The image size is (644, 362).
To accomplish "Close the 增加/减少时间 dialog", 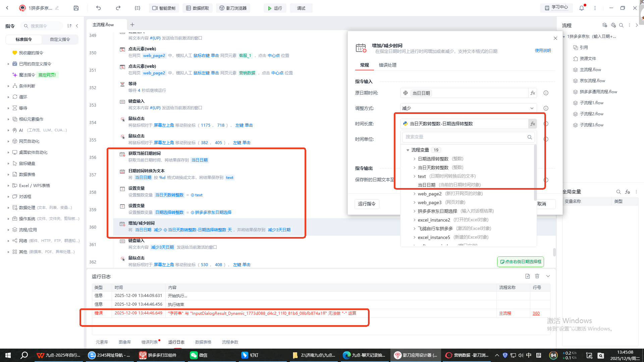I will 555,38.
